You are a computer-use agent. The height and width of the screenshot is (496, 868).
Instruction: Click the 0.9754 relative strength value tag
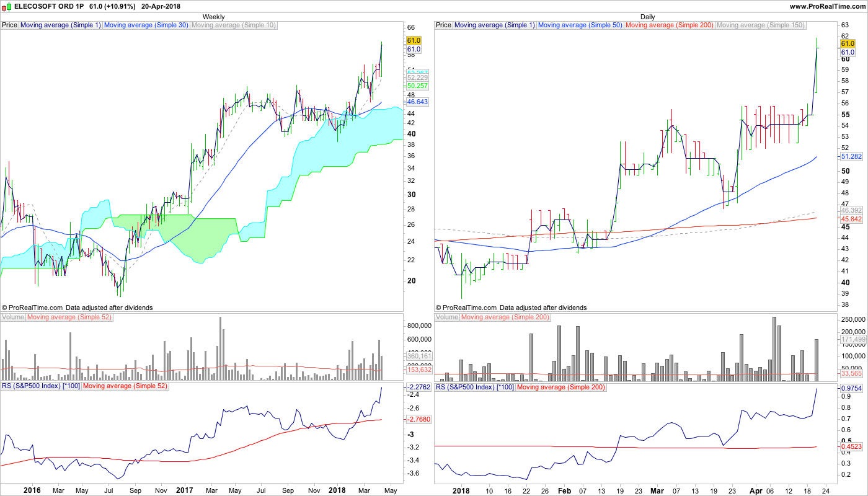coord(852,388)
